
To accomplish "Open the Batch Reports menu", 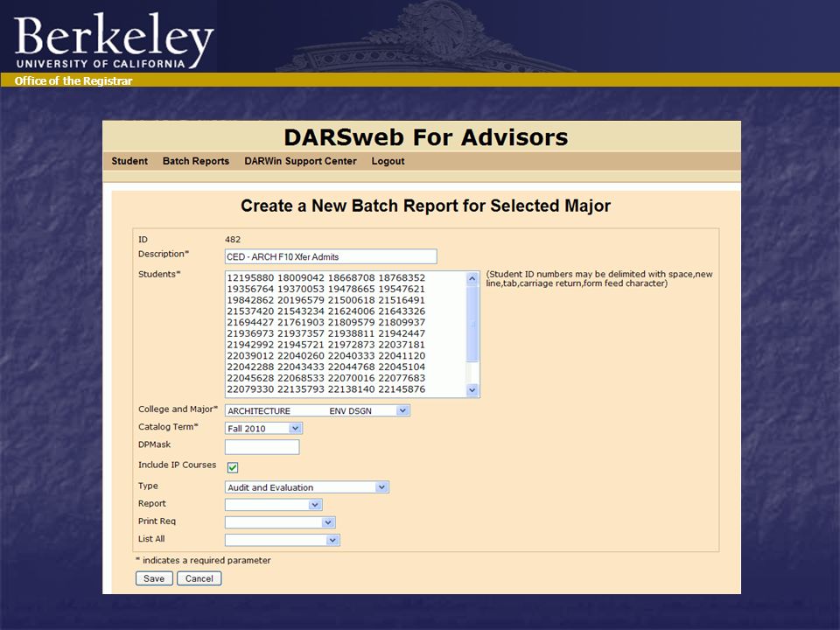I will click(x=195, y=161).
